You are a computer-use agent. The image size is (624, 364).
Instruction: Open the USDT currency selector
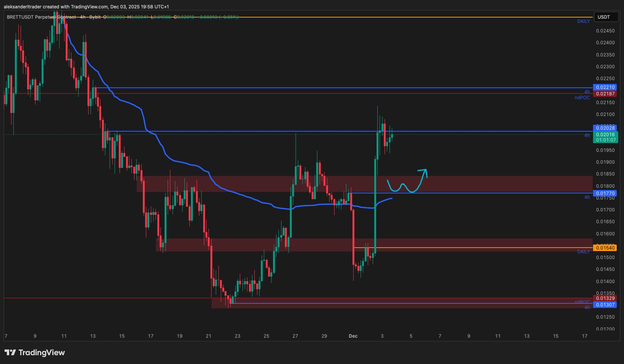pyautogui.click(x=604, y=17)
